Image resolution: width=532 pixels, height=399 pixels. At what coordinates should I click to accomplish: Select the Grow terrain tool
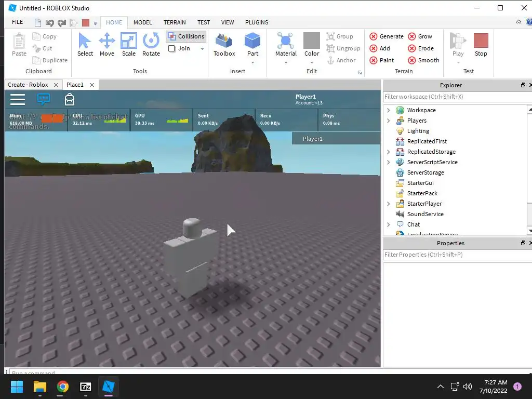[420, 36]
